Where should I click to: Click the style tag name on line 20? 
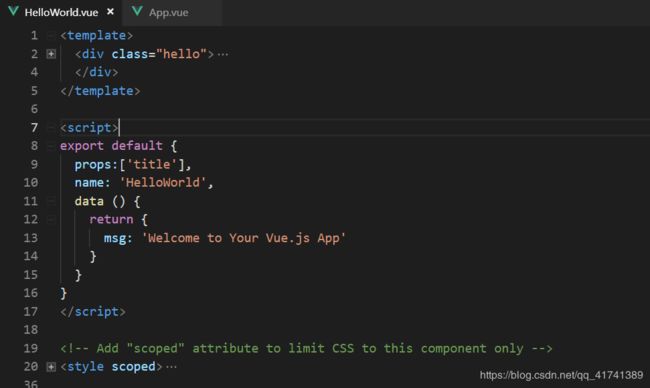tap(85, 366)
